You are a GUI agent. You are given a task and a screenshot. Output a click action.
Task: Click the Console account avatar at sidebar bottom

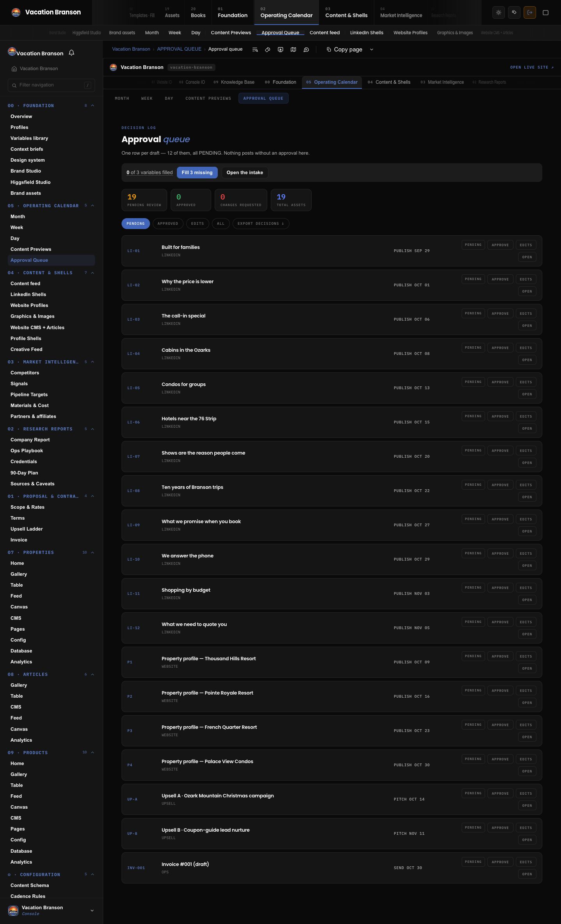[x=13, y=910]
